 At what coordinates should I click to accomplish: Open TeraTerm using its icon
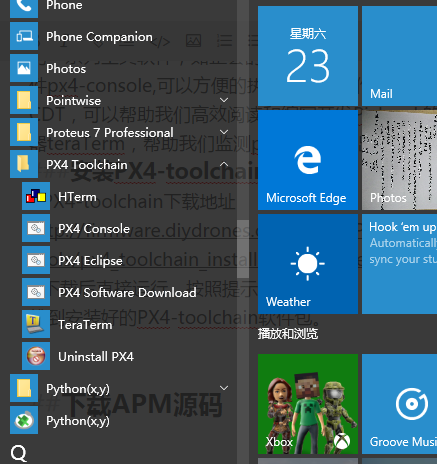(x=36, y=324)
